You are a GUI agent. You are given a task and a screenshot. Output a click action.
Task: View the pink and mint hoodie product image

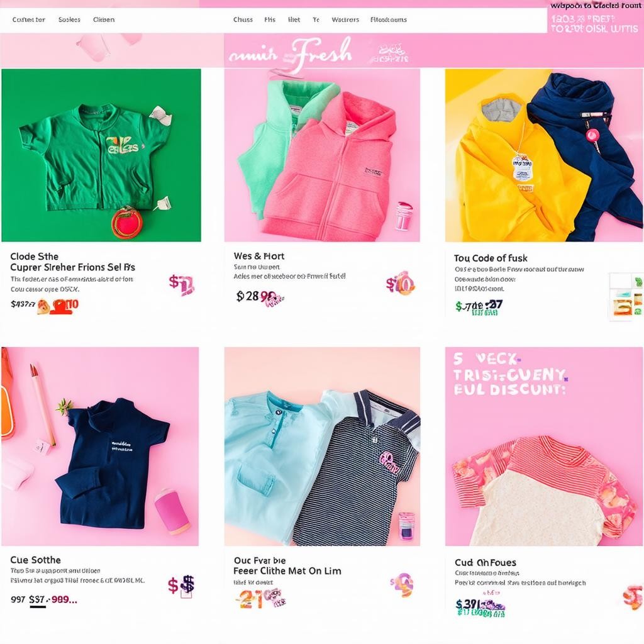(x=322, y=155)
